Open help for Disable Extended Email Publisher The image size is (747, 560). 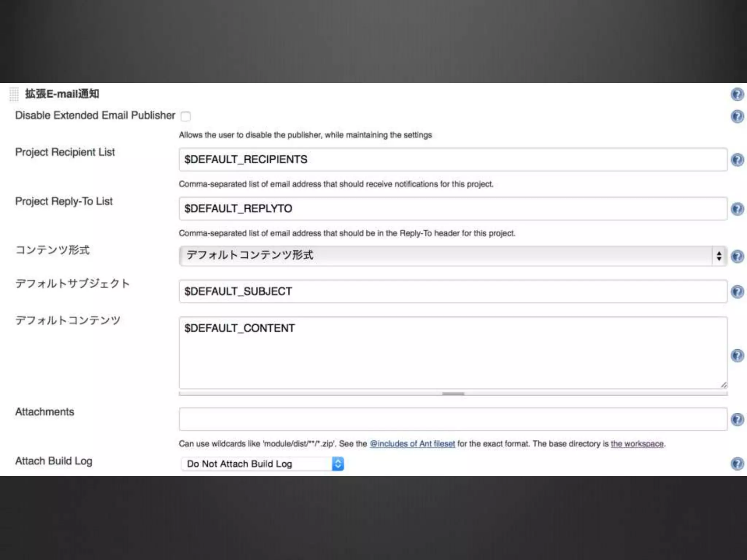tap(737, 116)
